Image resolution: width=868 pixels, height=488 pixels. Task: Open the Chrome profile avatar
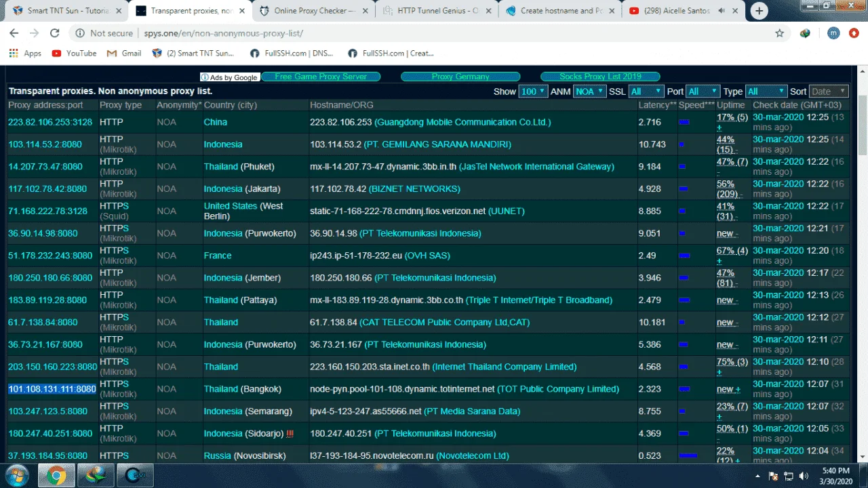point(833,33)
